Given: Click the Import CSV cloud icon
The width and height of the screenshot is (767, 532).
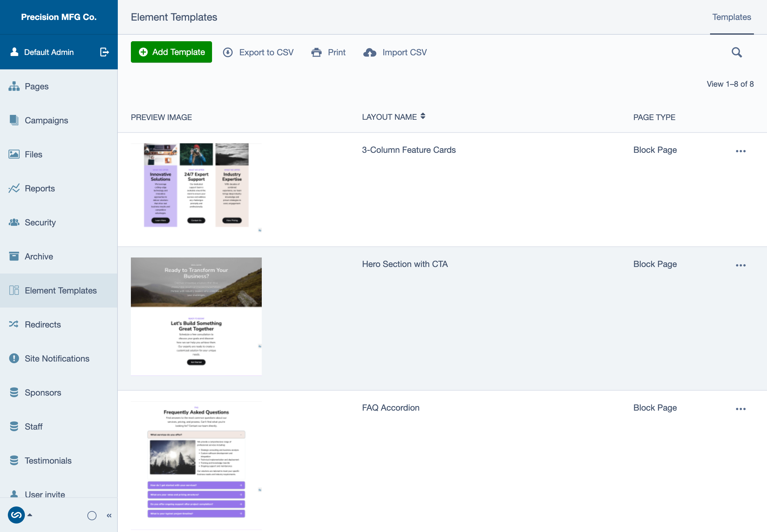Looking at the screenshot, I should pos(370,52).
